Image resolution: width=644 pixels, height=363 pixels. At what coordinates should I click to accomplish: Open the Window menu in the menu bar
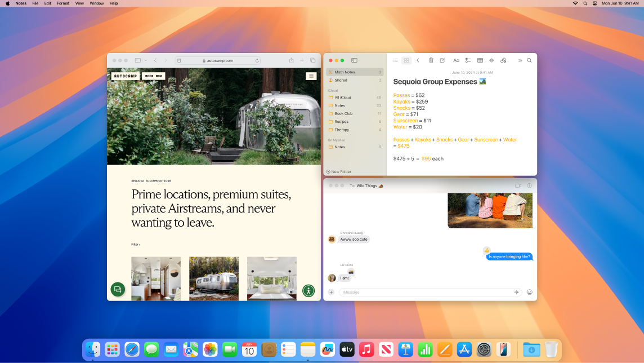coord(96,3)
